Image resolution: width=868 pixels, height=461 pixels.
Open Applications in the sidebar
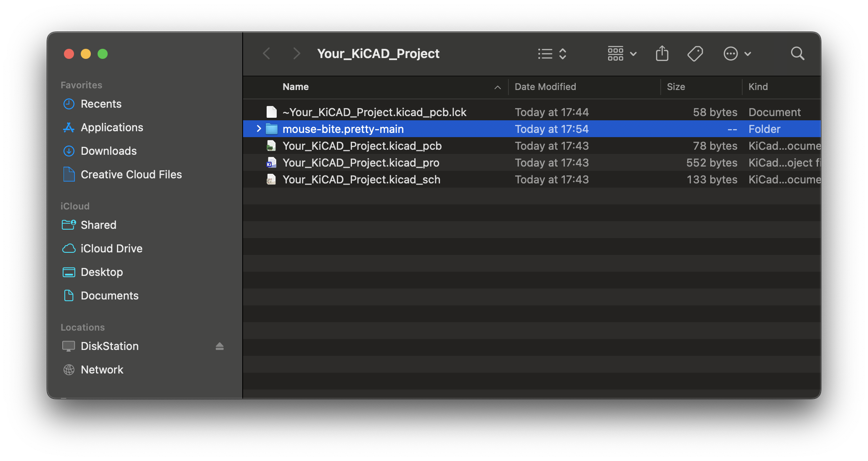pyautogui.click(x=112, y=127)
